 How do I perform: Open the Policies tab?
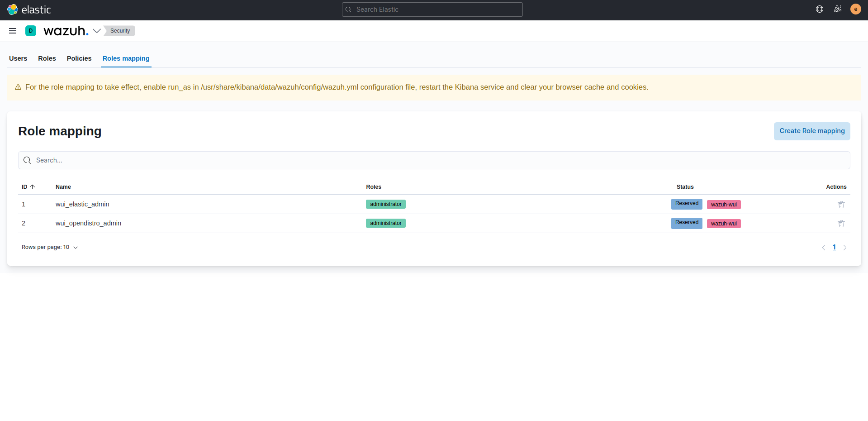79,58
